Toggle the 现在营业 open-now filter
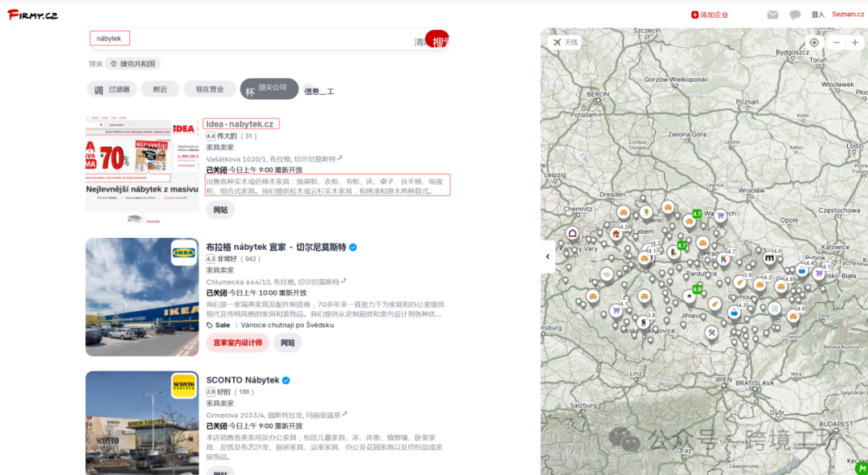 210,89
